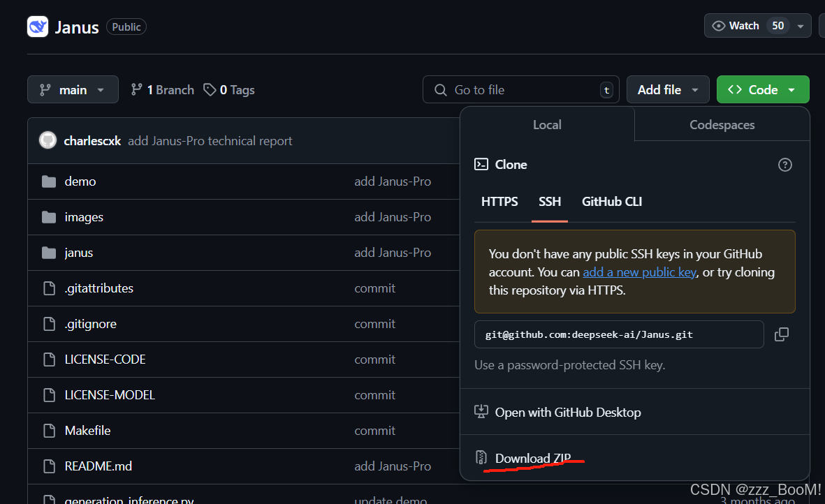This screenshot has height=504, width=825.
Task: Click the GitHub Desktop download icon
Action: coord(481,411)
